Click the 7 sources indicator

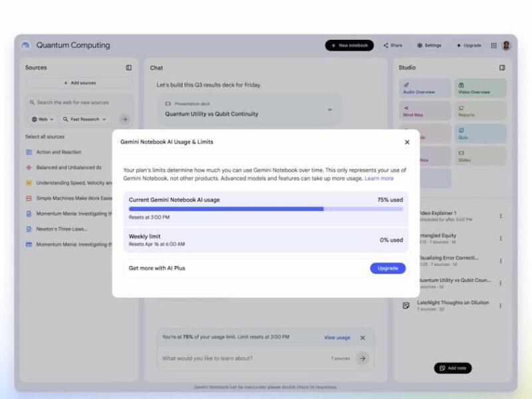click(340, 358)
